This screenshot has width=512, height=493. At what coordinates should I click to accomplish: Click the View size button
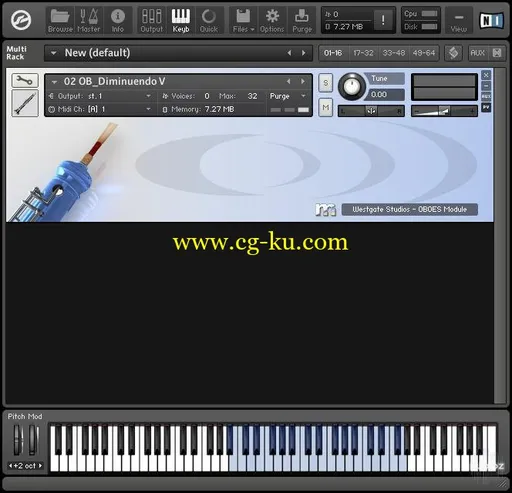pos(459,20)
